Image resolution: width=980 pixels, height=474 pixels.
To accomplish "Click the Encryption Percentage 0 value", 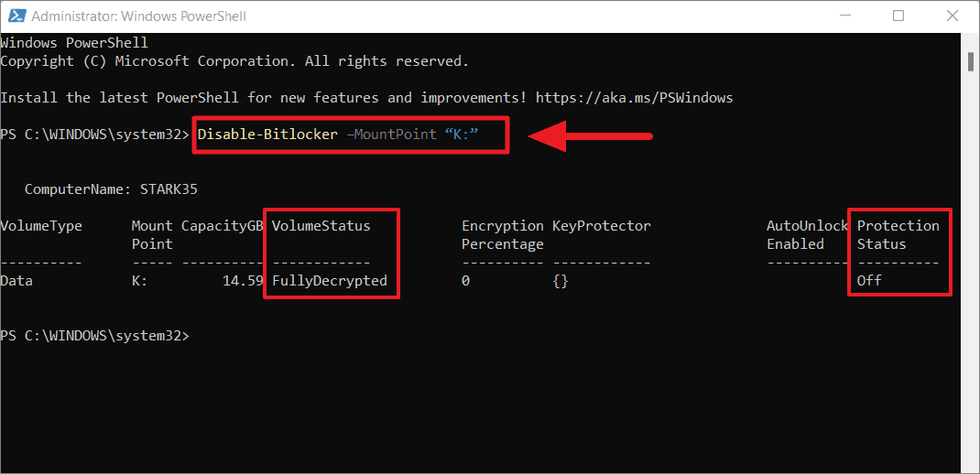I will 465,282.
